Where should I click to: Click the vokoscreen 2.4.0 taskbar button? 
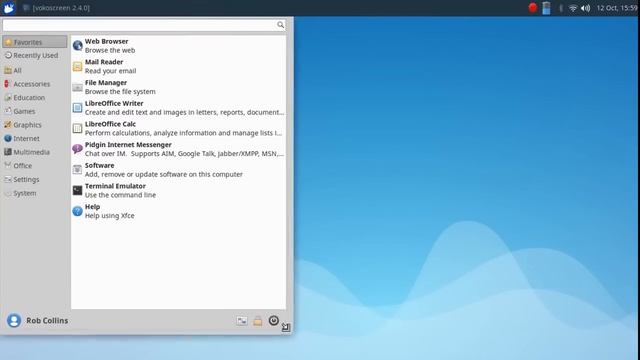click(56, 8)
